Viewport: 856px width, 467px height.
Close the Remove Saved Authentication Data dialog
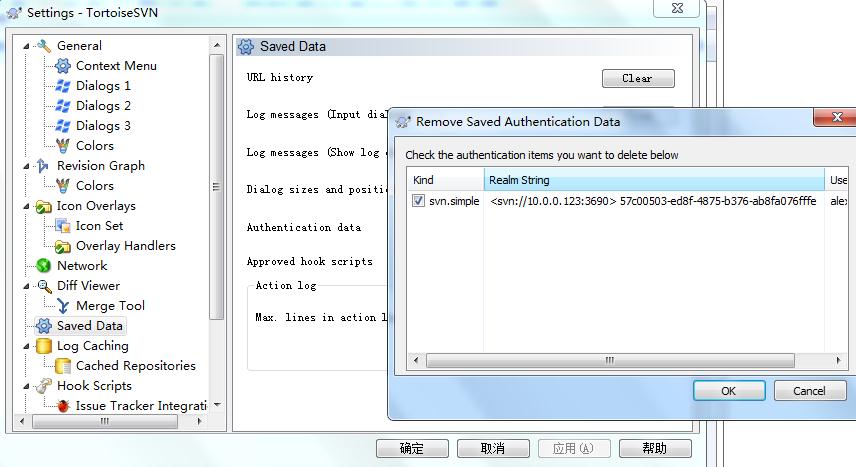point(836,116)
